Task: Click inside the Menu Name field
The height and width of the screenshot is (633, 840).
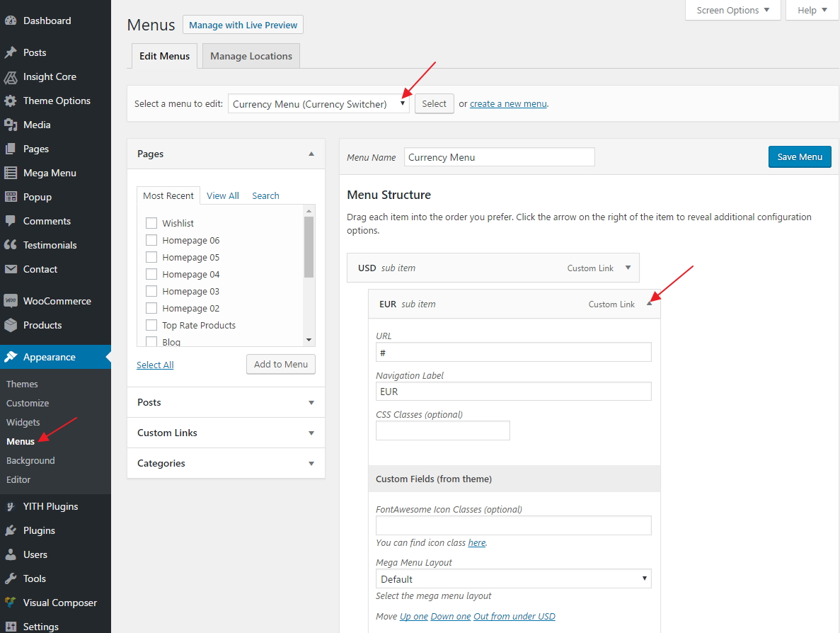Action: click(x=499, y=156)
